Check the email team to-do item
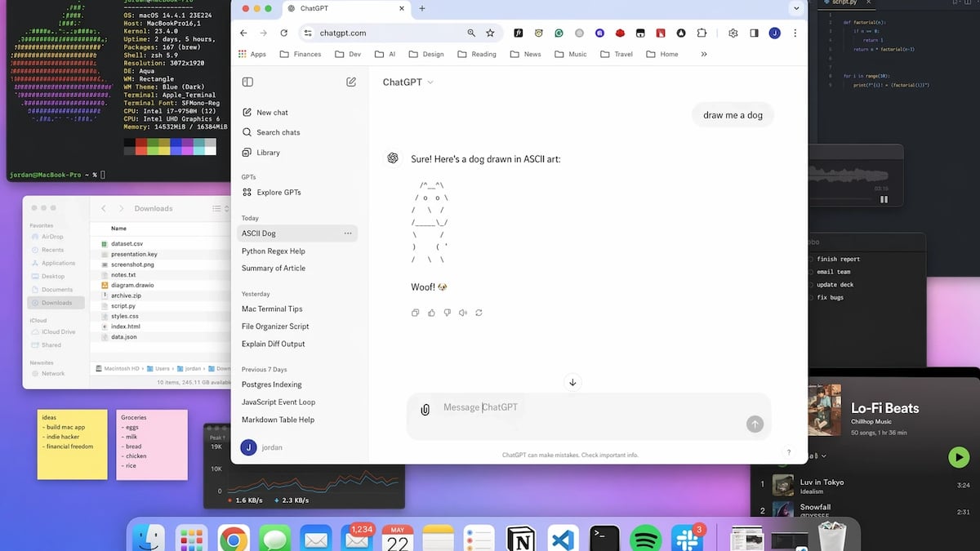Screen dimensions: 980x551 tap(810, 272)
